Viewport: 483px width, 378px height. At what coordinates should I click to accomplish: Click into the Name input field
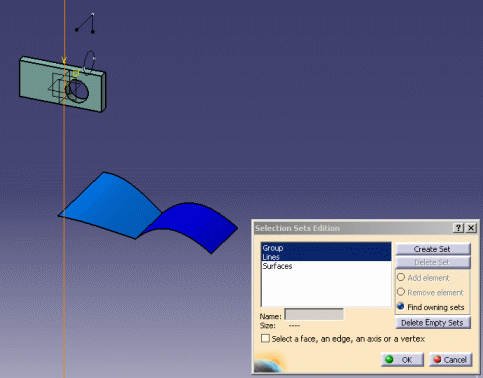coord(314,315)
